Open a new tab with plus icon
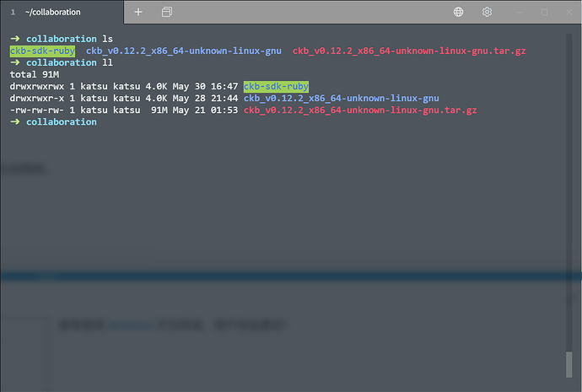Screen dimensions: 582x392 [138, 13]
